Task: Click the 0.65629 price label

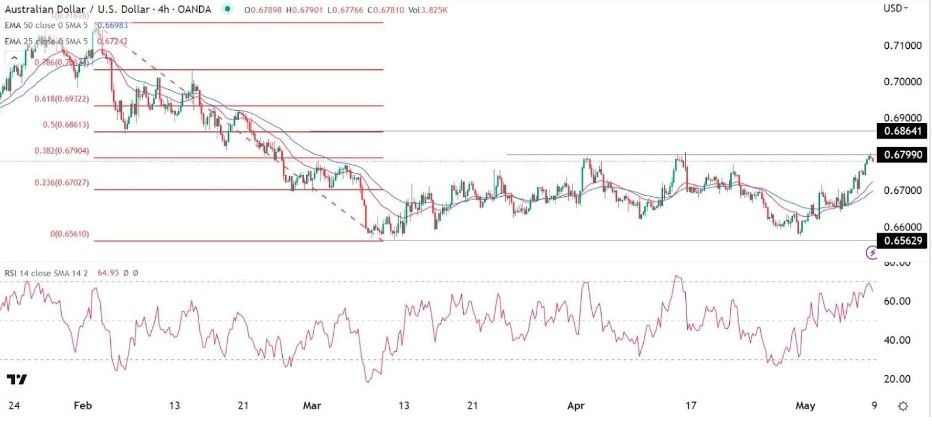Action: tap(902, 240)
